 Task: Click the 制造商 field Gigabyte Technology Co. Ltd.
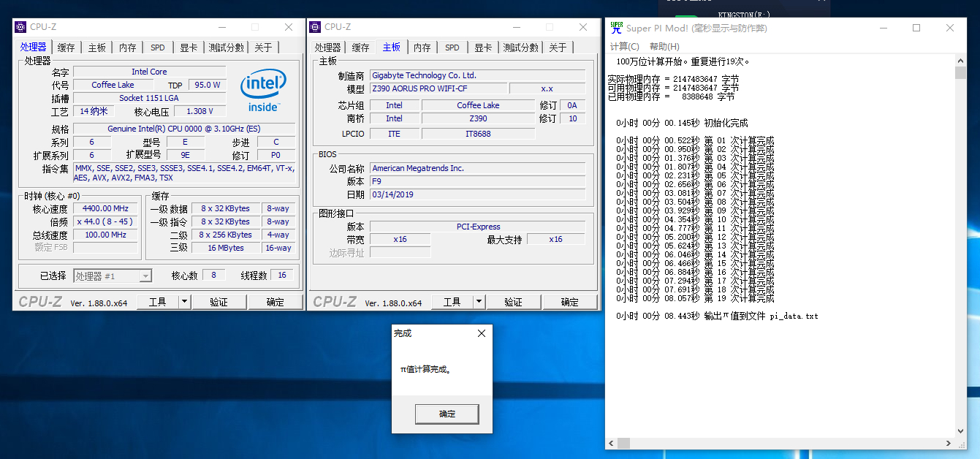477,75
